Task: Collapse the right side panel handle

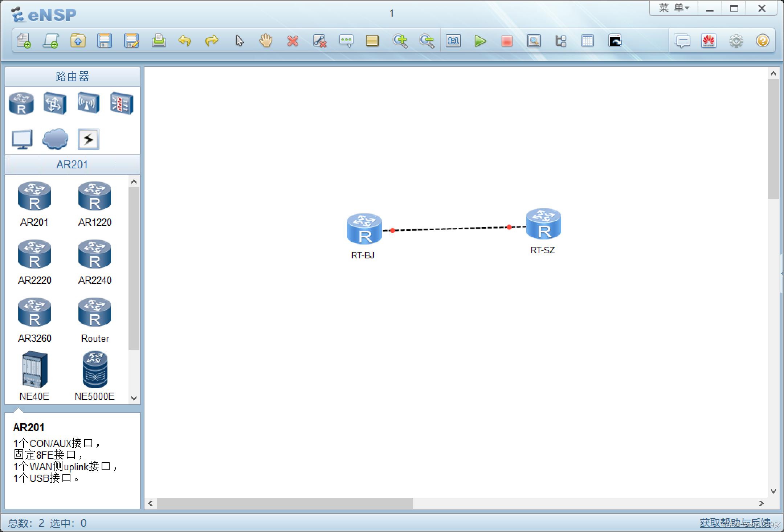Action: coord(782,274)
